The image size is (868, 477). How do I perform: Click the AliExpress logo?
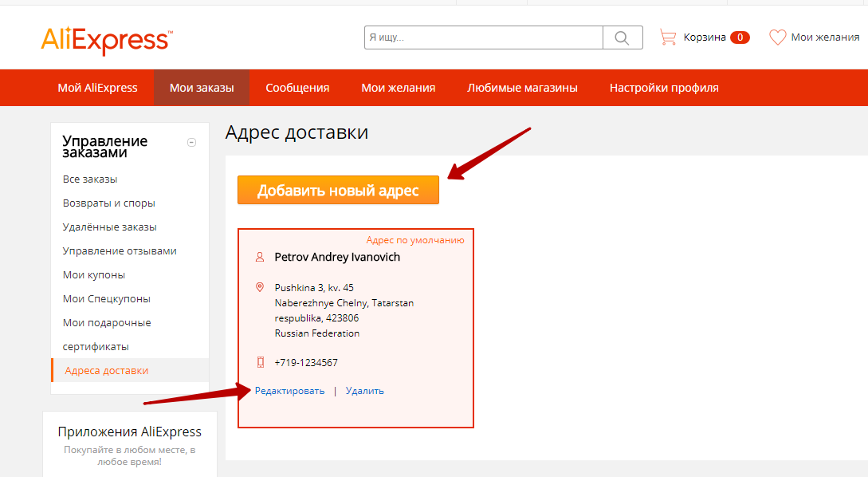[106, 41]
